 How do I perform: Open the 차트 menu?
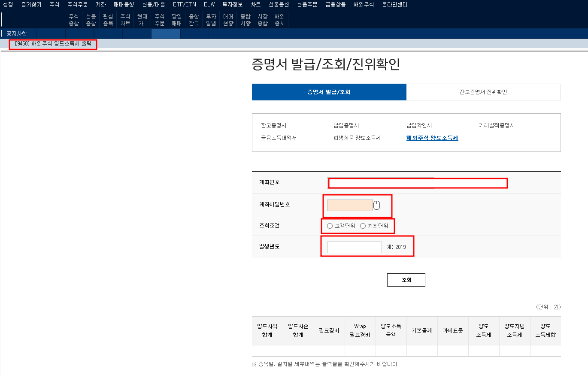coord(256,5)
